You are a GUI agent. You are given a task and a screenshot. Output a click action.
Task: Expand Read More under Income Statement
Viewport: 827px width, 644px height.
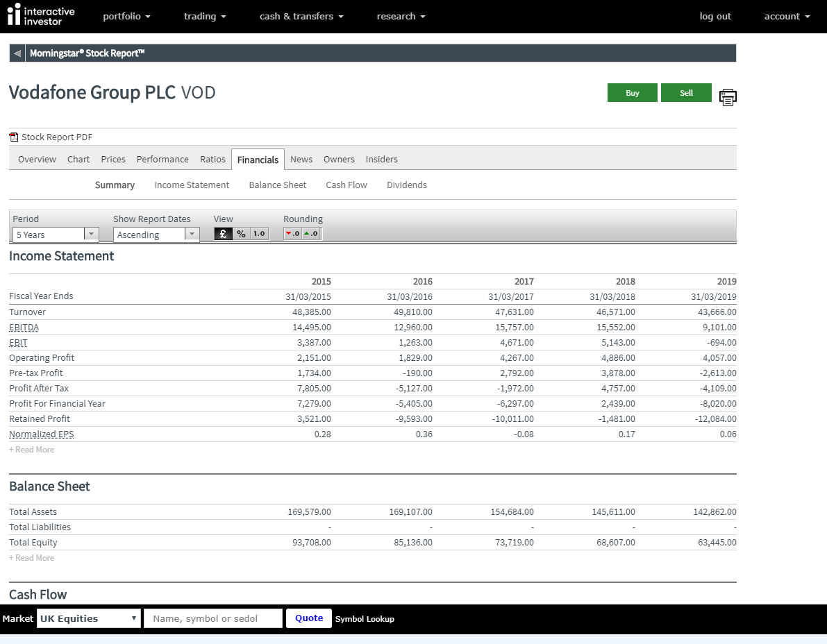[x=32, y=450]
